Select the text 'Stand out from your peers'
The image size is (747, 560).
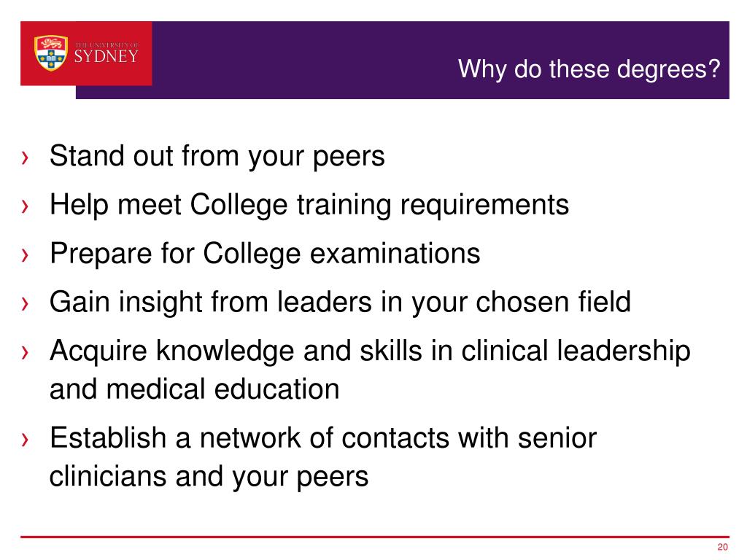(217, 156)
